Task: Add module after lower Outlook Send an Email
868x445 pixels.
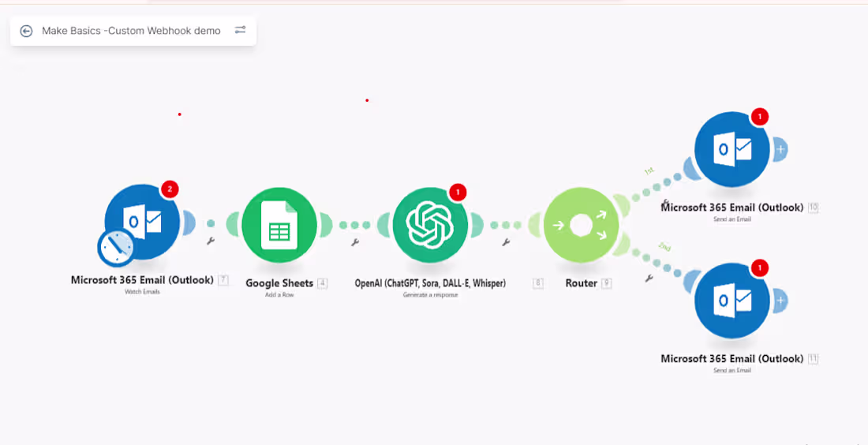Action: coord(780,301)
